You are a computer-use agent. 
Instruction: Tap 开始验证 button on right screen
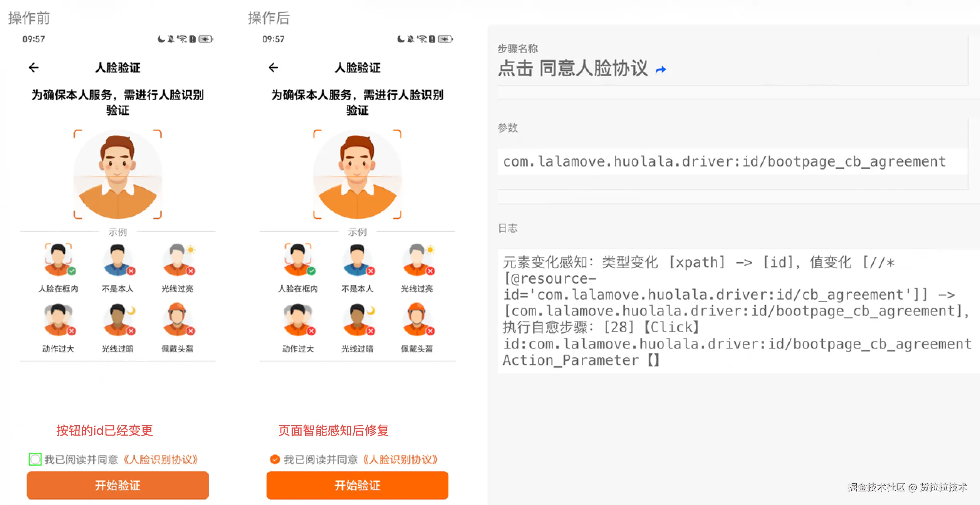(x=357, y=485)
